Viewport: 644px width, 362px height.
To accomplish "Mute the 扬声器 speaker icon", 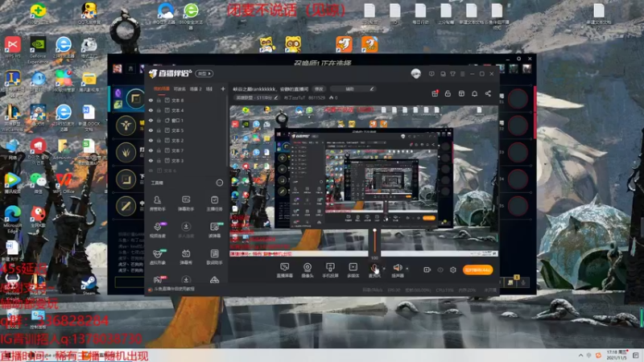I will point(397,268).
